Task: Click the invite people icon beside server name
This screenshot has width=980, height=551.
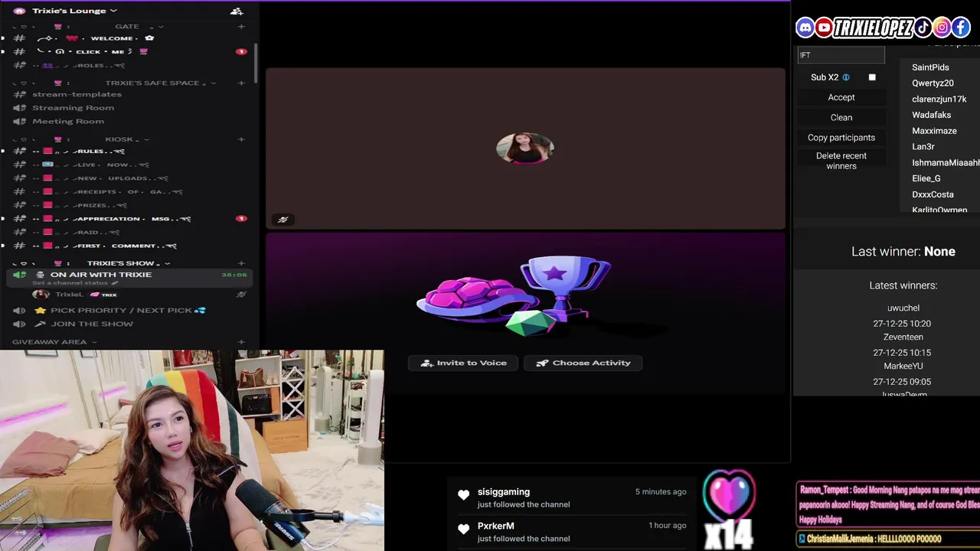Action: pos(237,11)
